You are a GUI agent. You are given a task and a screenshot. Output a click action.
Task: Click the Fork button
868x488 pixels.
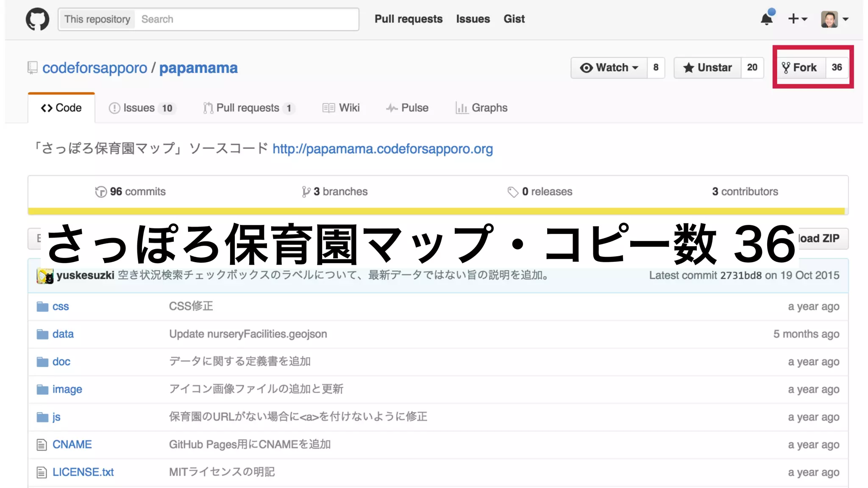point(800,68)
